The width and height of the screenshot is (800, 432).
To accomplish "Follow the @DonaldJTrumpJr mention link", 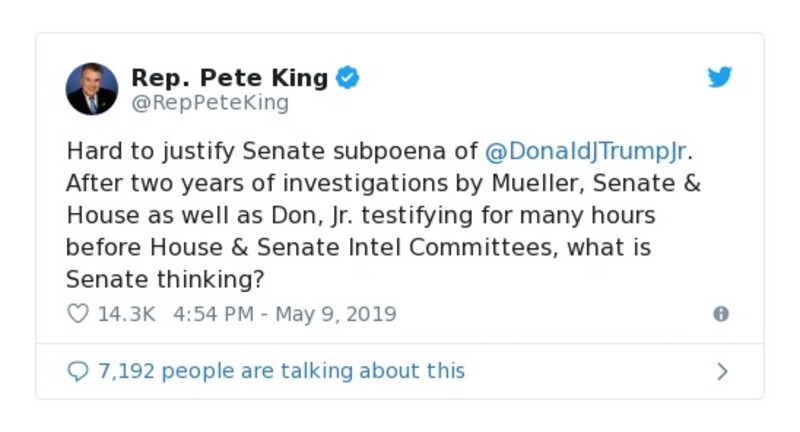I will point(588,152).
